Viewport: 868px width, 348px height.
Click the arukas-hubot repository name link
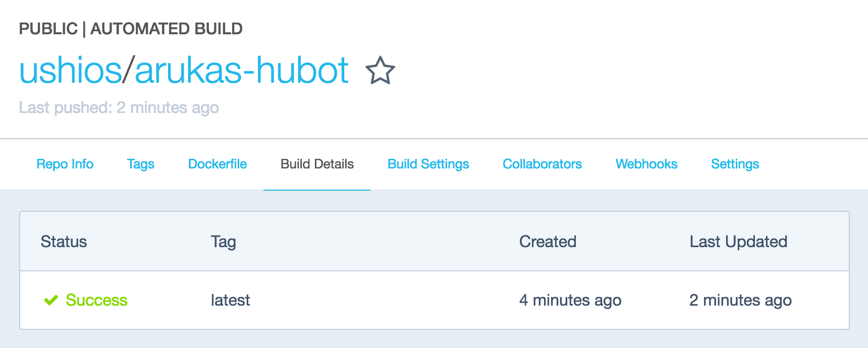(x=242, y=70)
